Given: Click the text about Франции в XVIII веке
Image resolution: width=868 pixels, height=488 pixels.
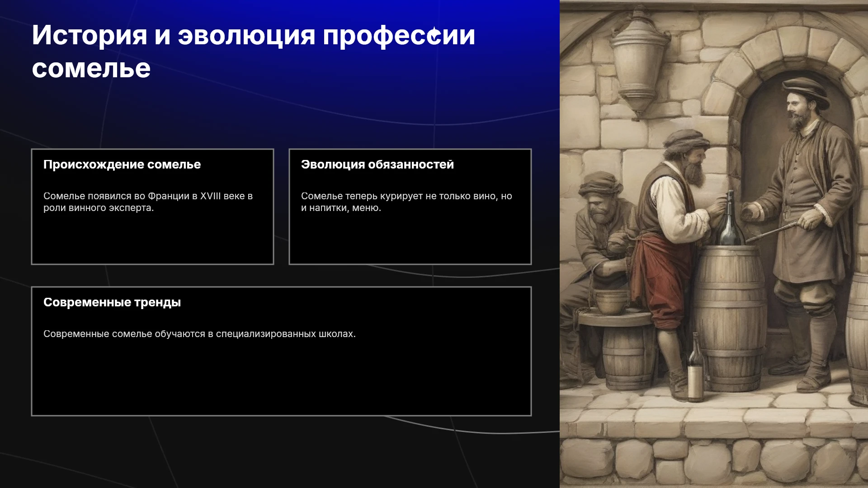Looking at the screenshot, I should pos(148,202).
